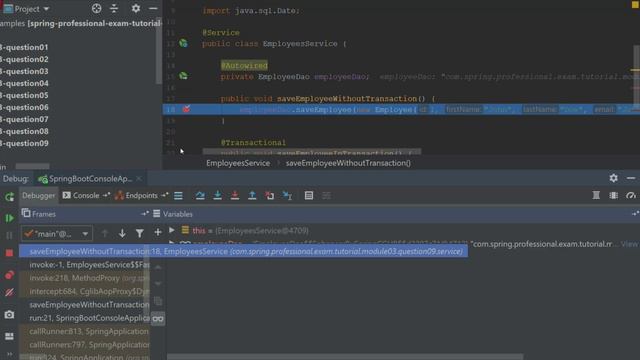Open Project panel settings gear
640x360 pixels.
click(x=136, y=9)
